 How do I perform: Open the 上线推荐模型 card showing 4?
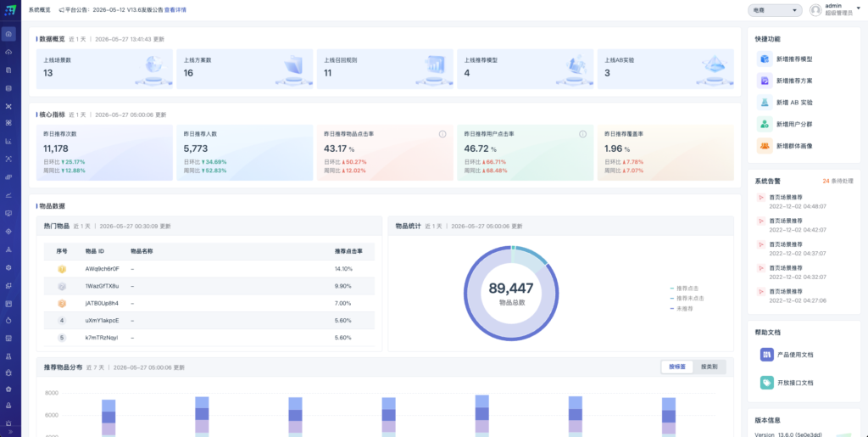(x=526, y=70)
